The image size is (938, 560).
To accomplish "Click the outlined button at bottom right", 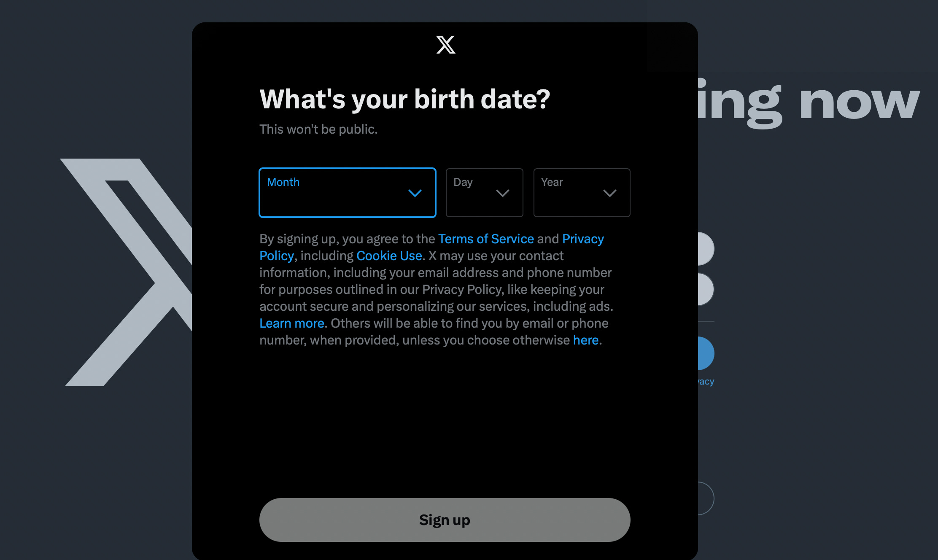I will (706, 498).
